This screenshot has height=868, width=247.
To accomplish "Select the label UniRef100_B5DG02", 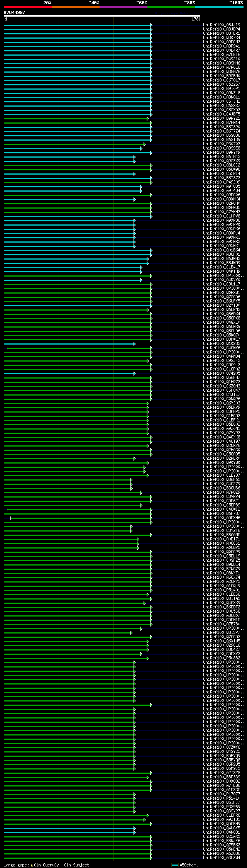I will tap(222, 425).
